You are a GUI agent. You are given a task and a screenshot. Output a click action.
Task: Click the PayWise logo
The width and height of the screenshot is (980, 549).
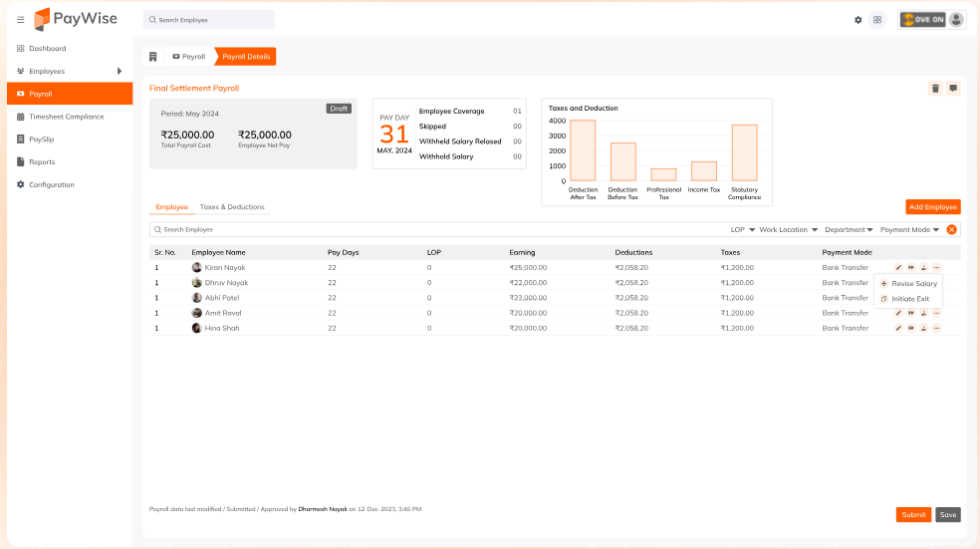tap(76, 19)
